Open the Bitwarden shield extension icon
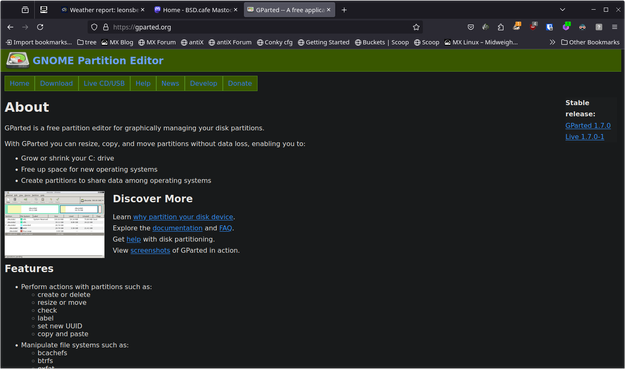Viewport: 625px width, 369px height. (x=550, y=27)
